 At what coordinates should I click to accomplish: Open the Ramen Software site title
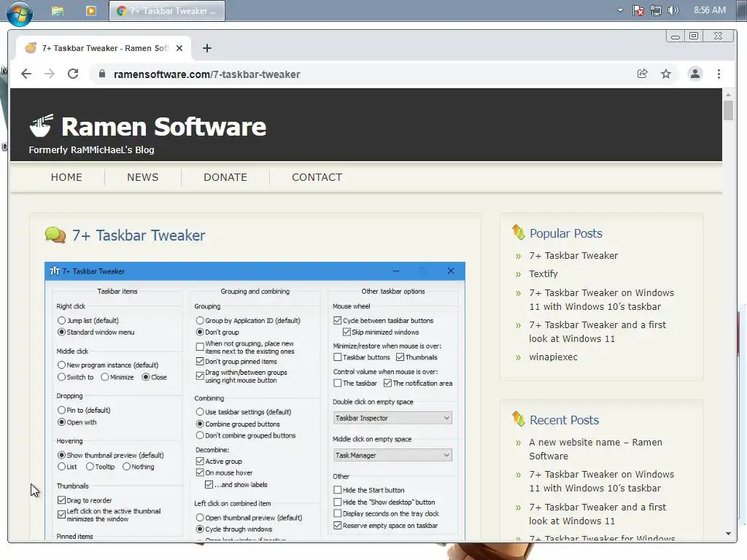163,127
